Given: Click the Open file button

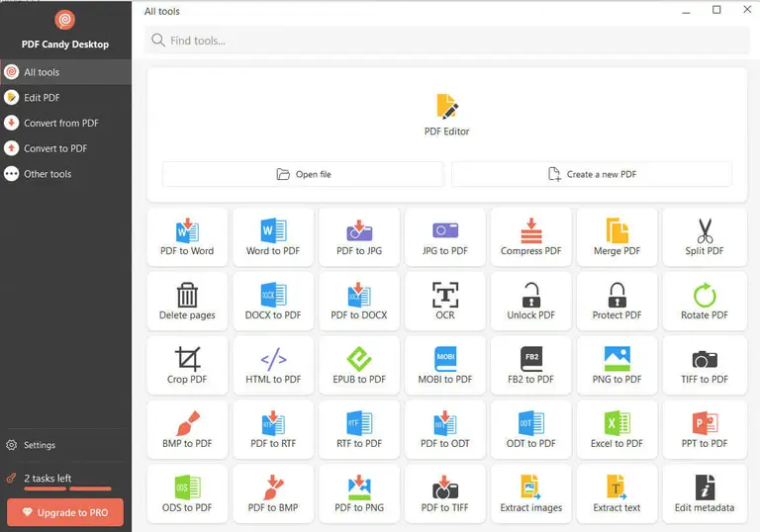Looking at the screenshot, I should coord(303,174).
